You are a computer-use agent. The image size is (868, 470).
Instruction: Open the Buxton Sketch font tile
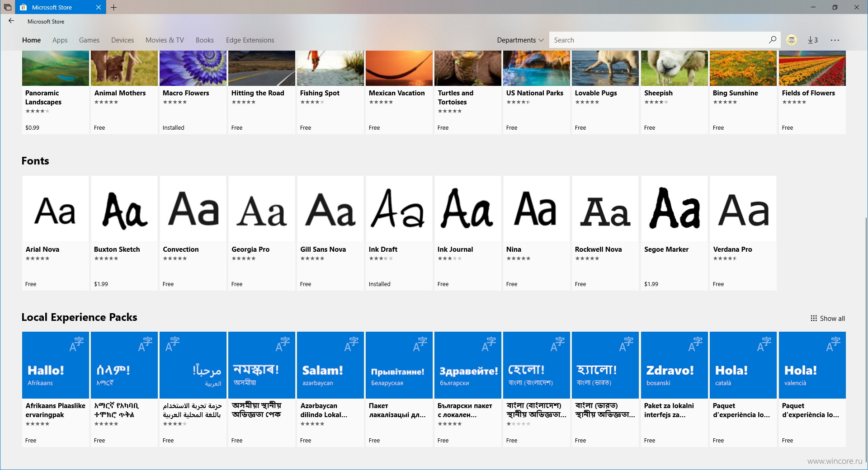124,233
